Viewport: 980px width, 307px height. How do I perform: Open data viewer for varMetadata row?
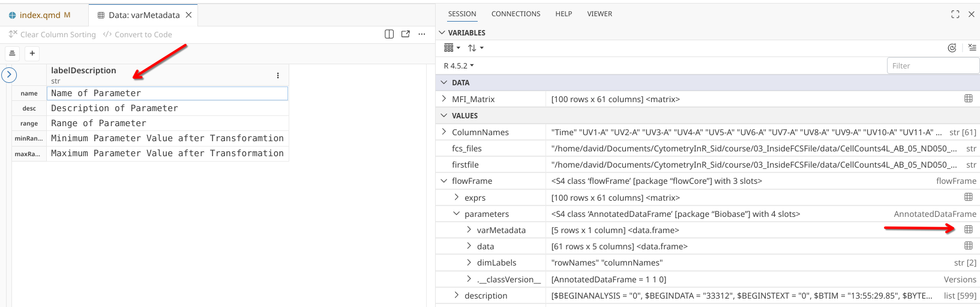click(x=968, y=229)
